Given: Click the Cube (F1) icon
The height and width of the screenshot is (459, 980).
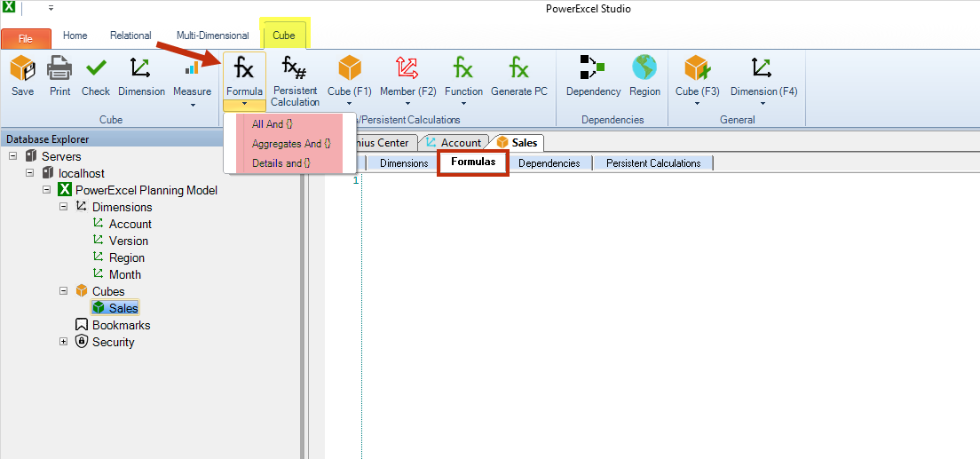Looking at the screenshot, I should (350, 67).
